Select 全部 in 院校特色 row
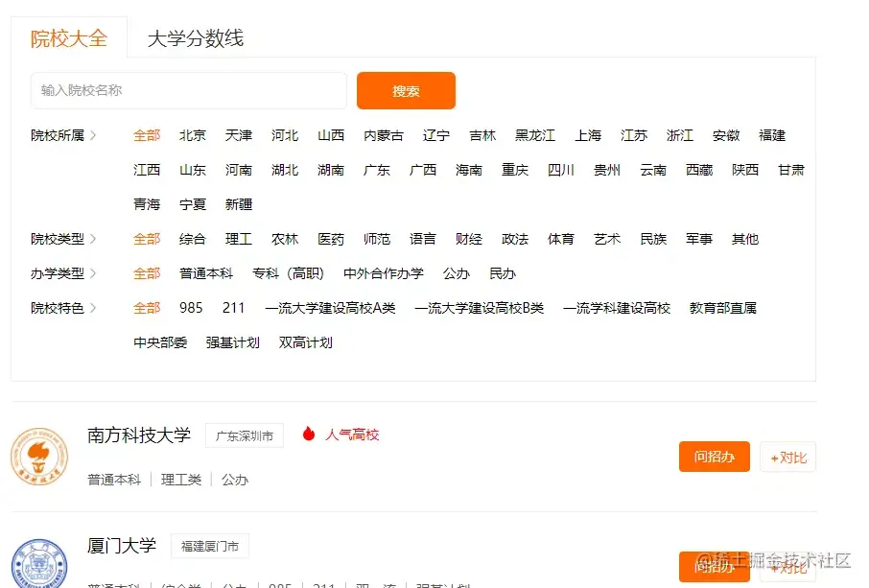 pyautogui.click(x=147, y=308)
